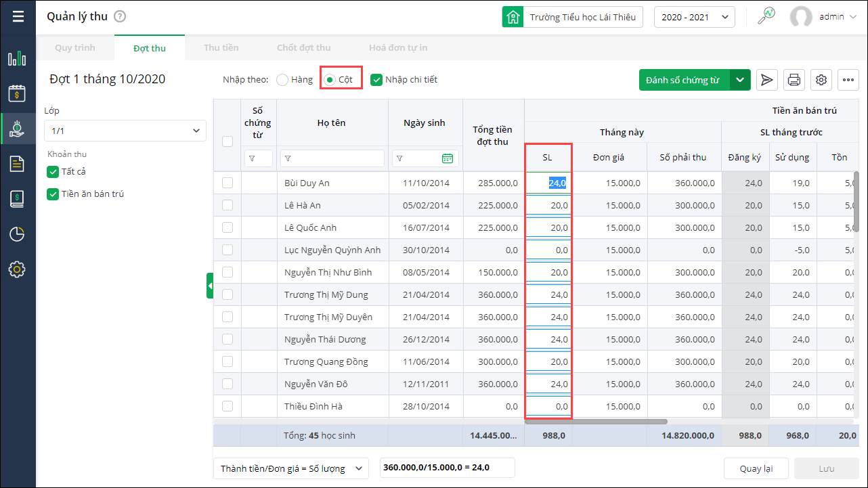The width and height of the screenshot is (868, 488).
Task: Click the name Lục Nguyễn Quỳnh Anh
Action: (x=332, y=250)
